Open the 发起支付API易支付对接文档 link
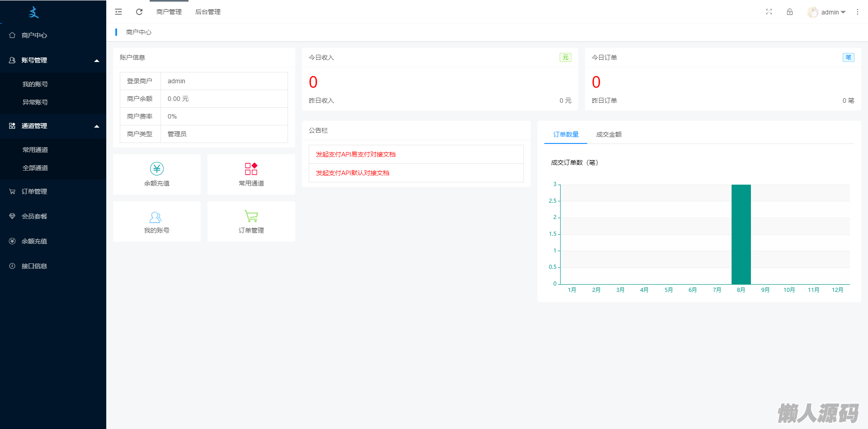 pyautogui.click(x=356, y=154)
